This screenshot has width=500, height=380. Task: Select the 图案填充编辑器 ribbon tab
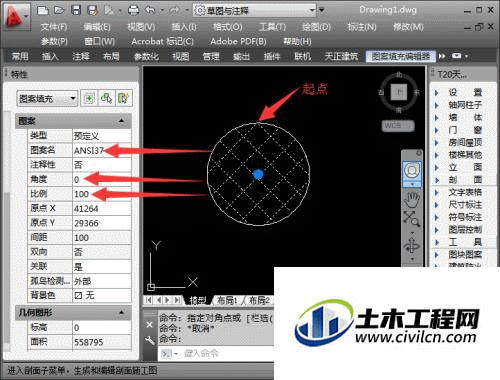(401, 56)
